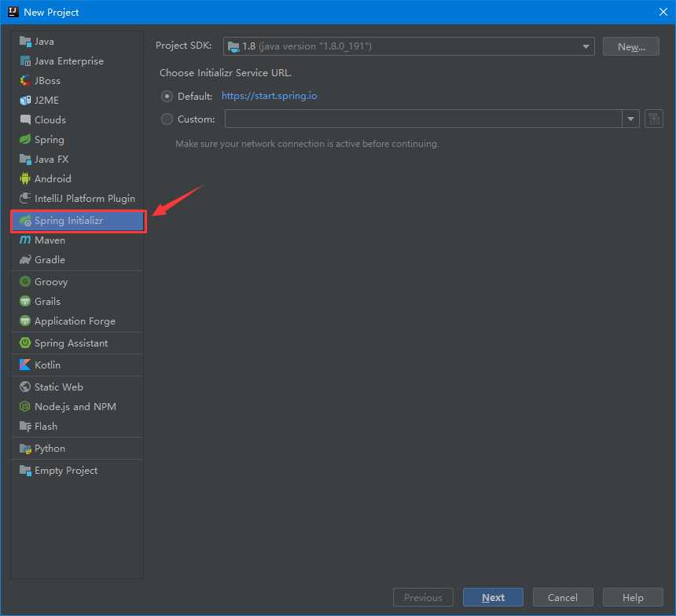Image resolution: width=676 pixels, height=616 pixels.
Task: Click the Java project type icon
Action: point(25,42)
